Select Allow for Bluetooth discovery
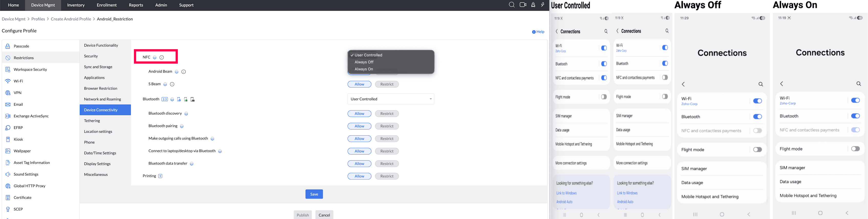 pyautogui.click(x=359, y=114)
